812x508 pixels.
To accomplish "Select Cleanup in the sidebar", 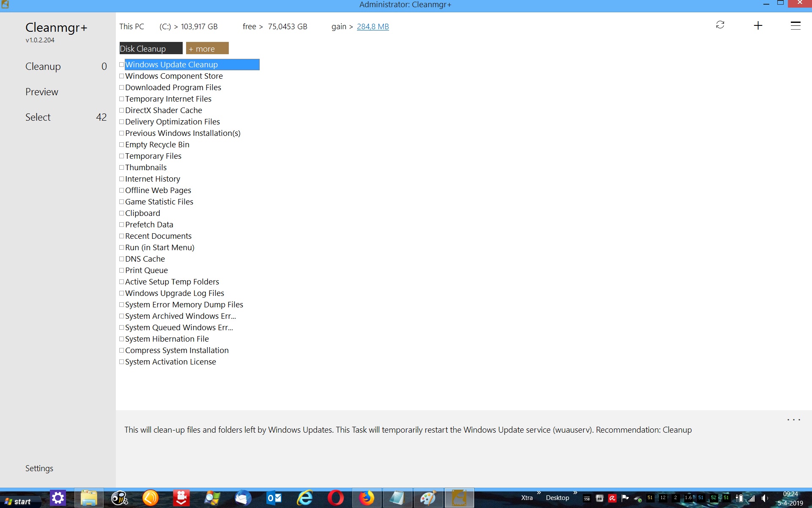I will tap(43, 66).
